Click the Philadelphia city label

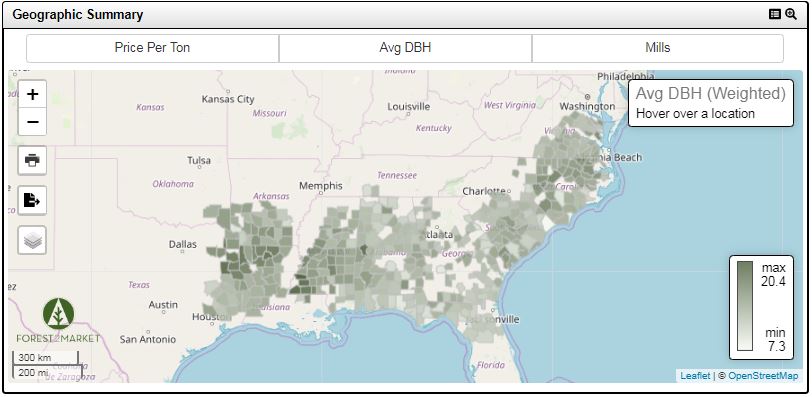(626, 76)
